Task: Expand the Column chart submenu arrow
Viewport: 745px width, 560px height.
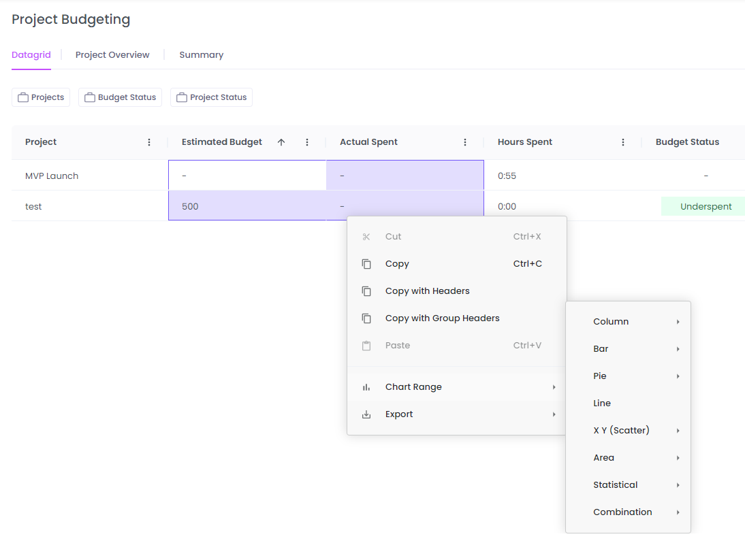Action: tap(678, 321)
